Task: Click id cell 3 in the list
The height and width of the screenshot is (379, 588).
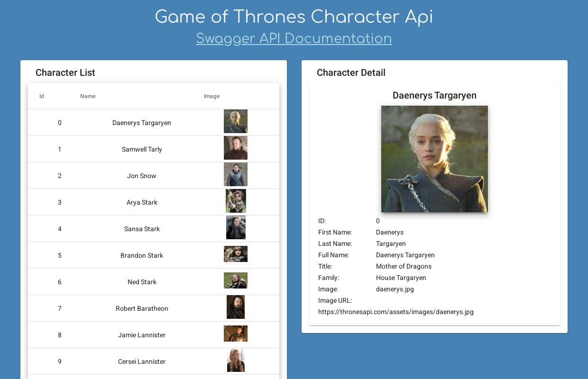Action: (60, 202)
